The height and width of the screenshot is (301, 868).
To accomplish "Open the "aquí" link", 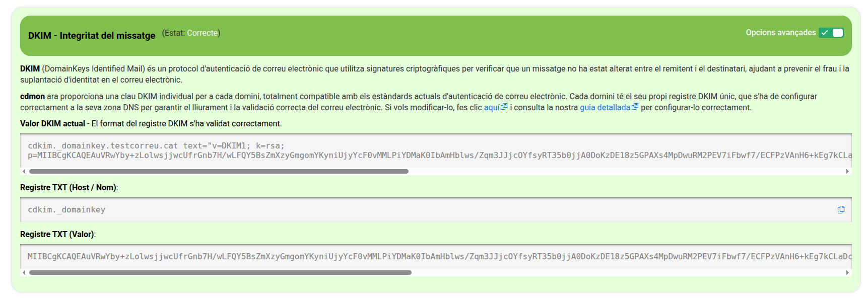I will tap(492, 108).
